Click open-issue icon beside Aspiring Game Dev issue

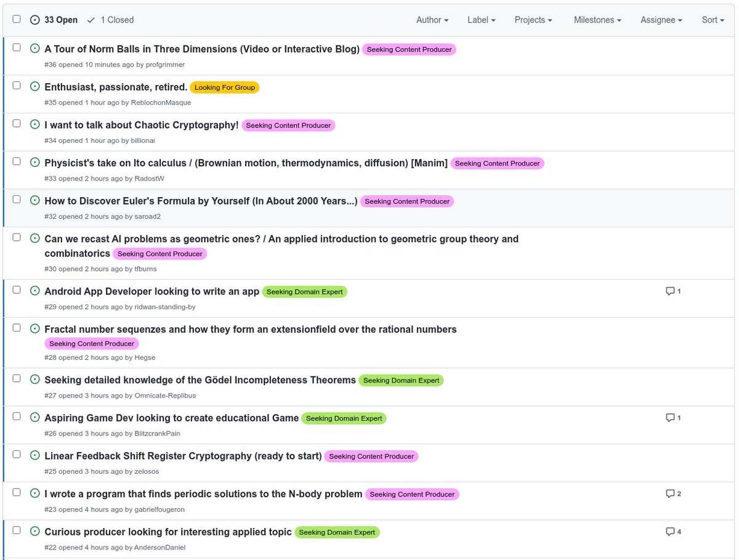click(x=34, y=417)
